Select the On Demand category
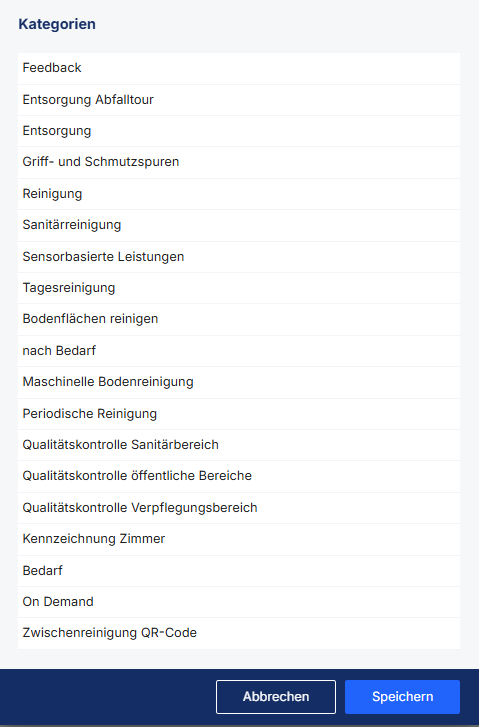Screen dimensions: 479x727 point(239,602)
